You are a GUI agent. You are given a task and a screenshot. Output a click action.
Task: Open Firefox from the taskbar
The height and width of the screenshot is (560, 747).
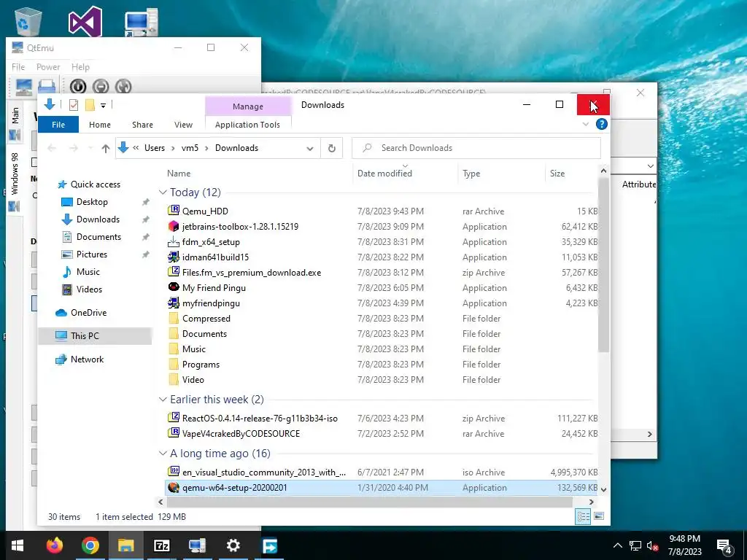point(54,545)
